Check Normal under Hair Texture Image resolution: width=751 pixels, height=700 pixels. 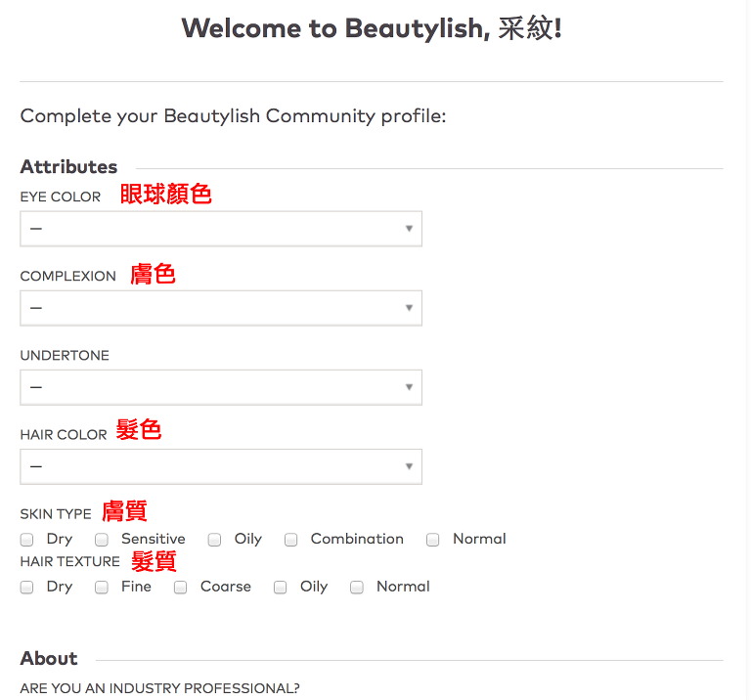click(x=357, y=588)
